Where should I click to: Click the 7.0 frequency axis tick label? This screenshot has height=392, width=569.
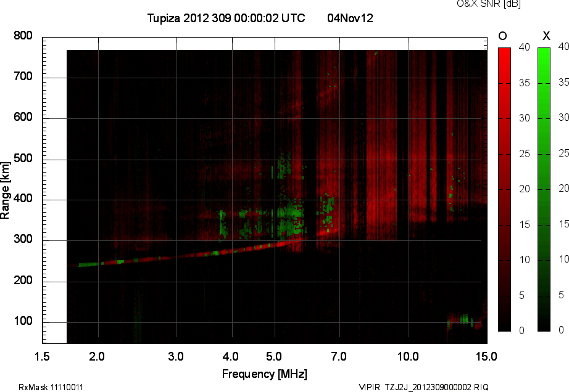tap(339, 356)
